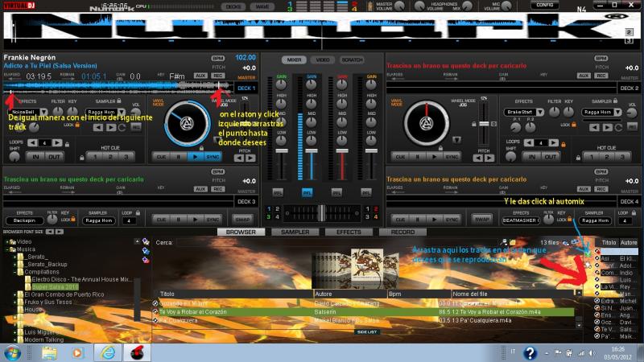
Task: Set loop OUT point on Deck 1
Action: (54, 157)
